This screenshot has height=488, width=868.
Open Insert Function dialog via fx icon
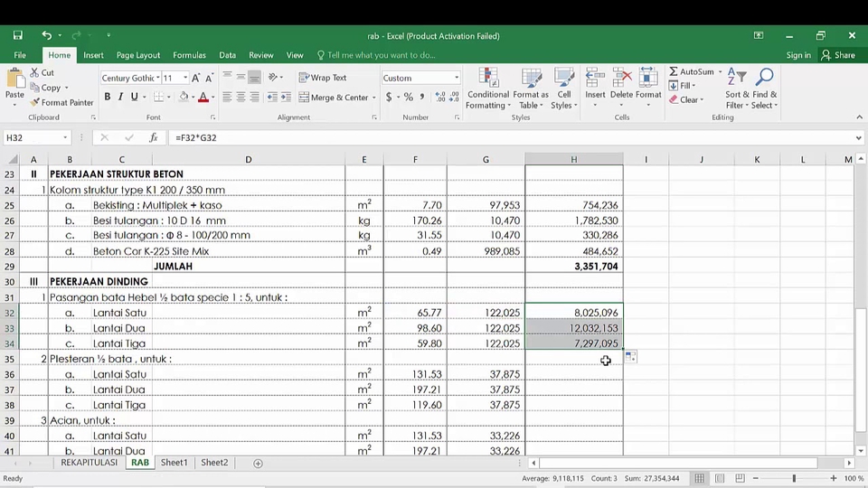pyautogui.click(x=154, y=137)
